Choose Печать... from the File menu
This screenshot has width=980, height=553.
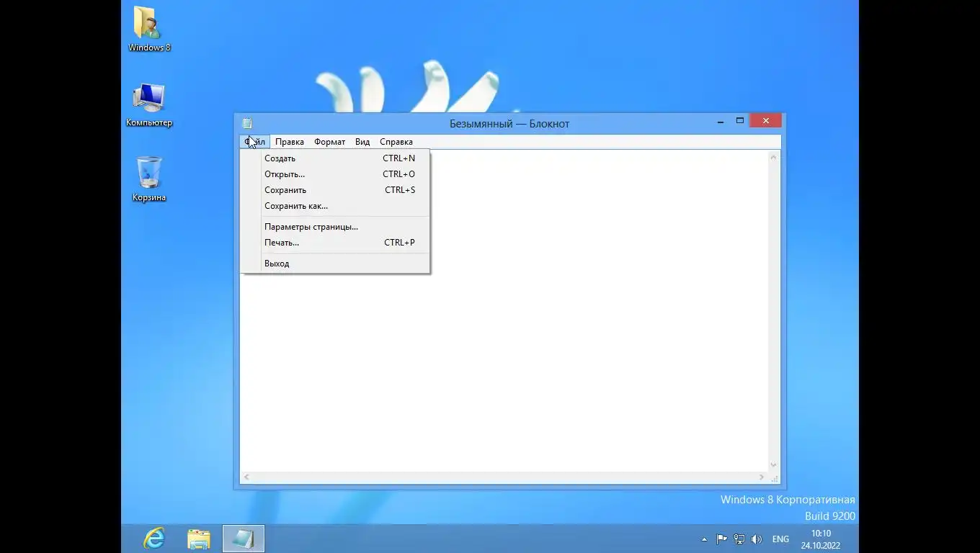tap(335, 243)
